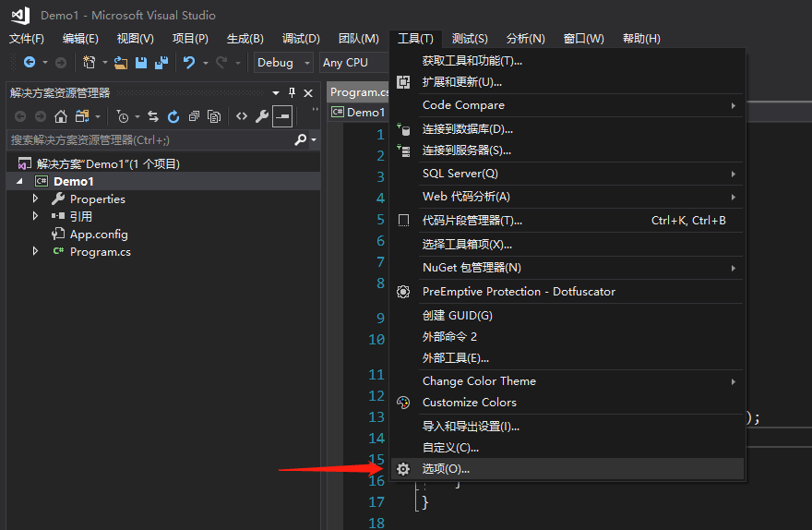Open the Demo1 navigation bar dropdown in editor
Screen dimensions: 812x530
tap(359, 113)
